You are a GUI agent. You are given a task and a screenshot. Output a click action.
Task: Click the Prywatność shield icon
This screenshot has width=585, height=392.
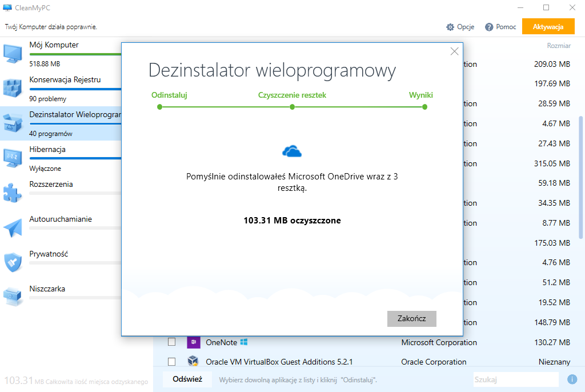(13, 262)
